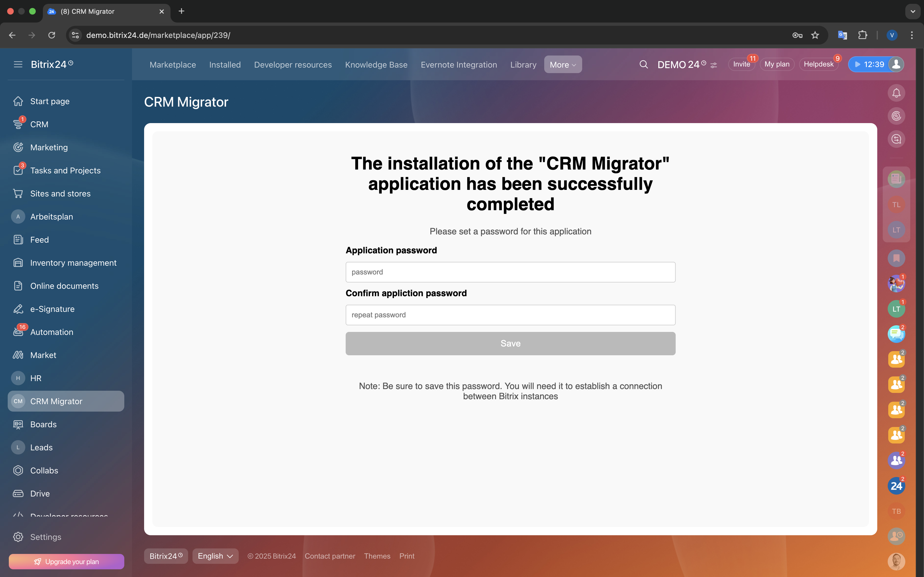Expand the More dropdown menu
924x577 pixels.
point(562,65)
